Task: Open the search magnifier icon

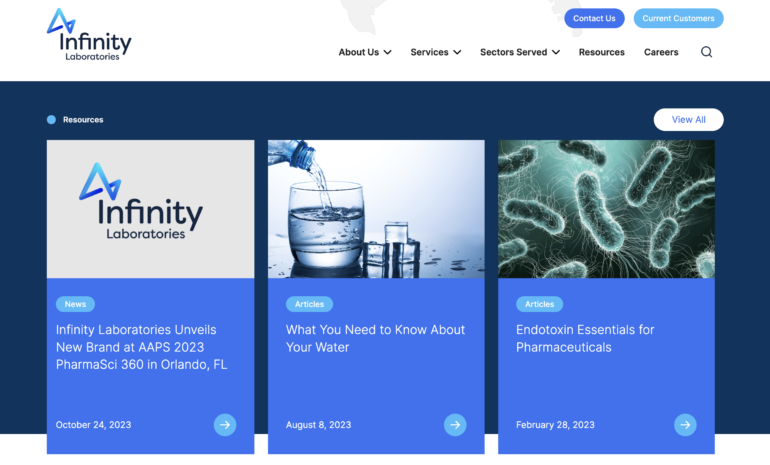Action: pos(706,52)
